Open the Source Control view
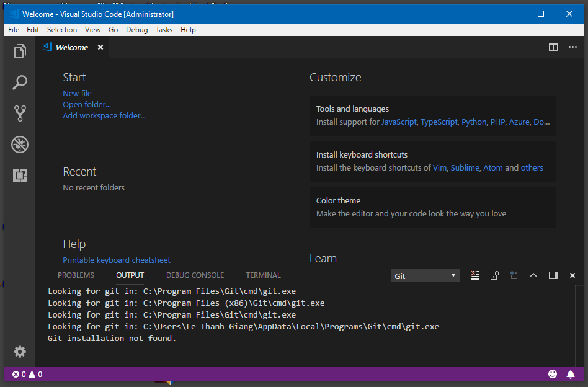The width and height of the screenshot is (588, 387). click(19, 113)
